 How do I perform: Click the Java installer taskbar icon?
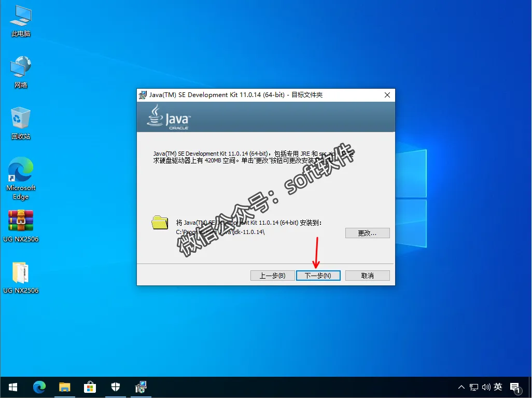[x=141, y=387]
